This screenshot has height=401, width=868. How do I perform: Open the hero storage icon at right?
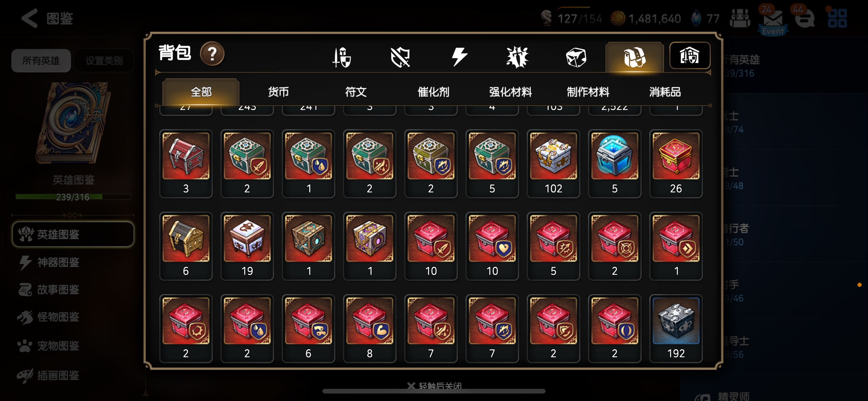689,56
